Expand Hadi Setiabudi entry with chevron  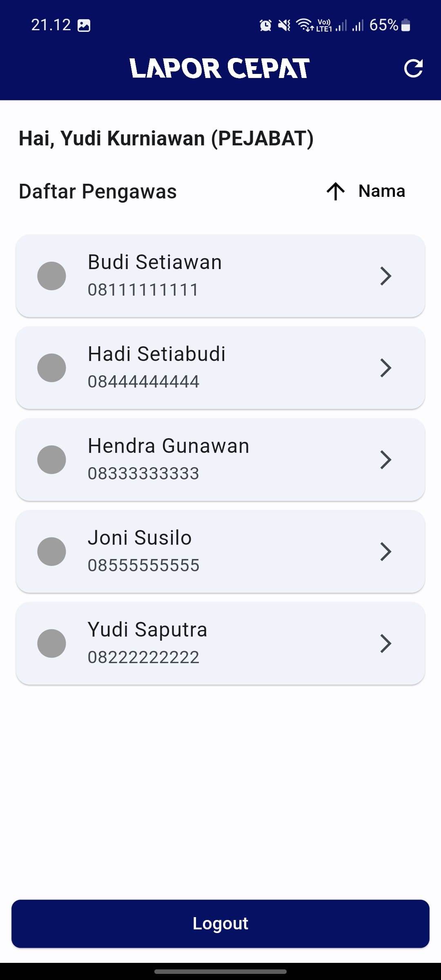pyautogui.click(x=385, y=368)
